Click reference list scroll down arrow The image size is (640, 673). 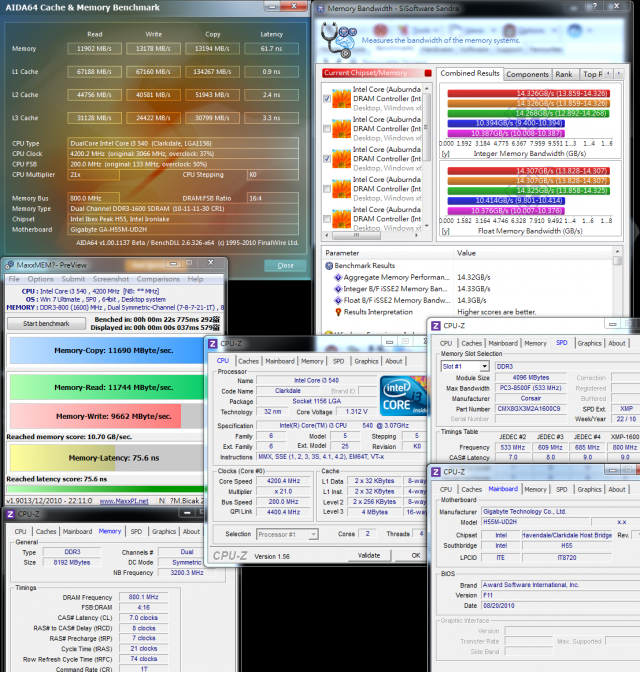[427, 225]
